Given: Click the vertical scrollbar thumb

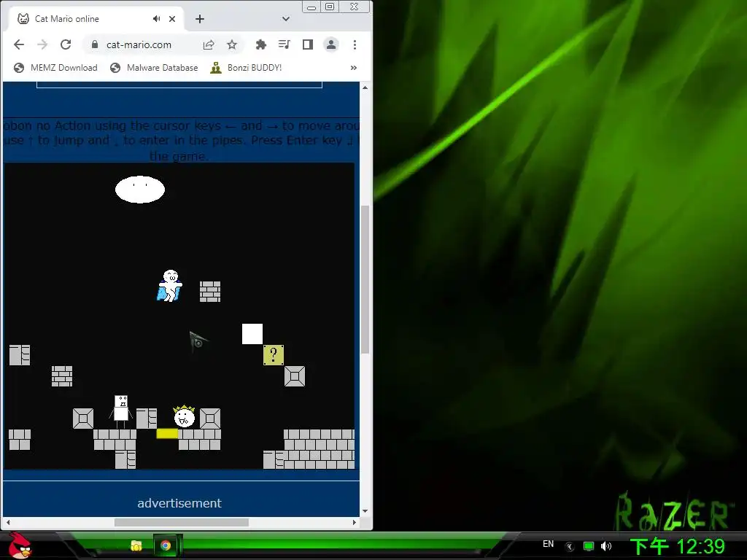Looking at the screenshot, I should [x=365, y=279].
